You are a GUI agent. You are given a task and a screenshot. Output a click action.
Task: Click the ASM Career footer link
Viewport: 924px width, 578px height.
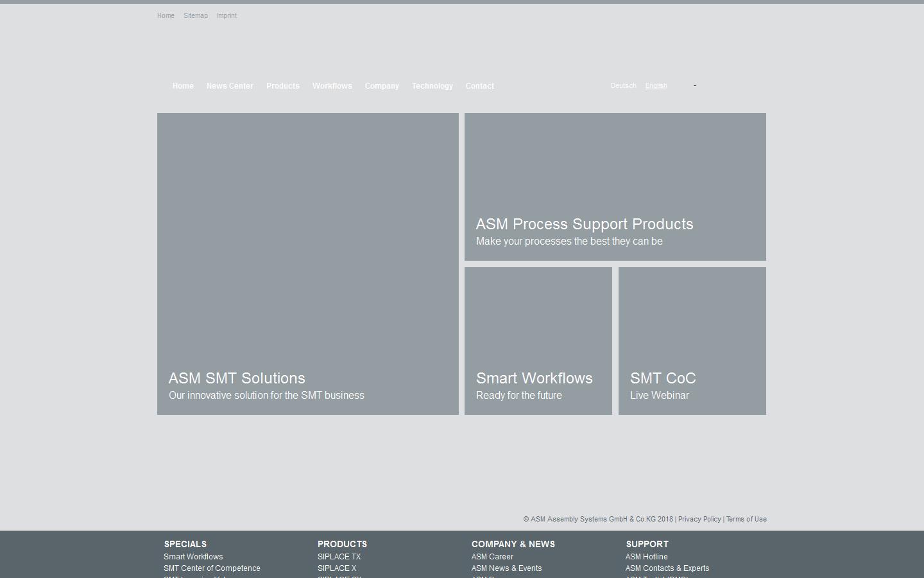pyautogui.click(x=492, y=557)
